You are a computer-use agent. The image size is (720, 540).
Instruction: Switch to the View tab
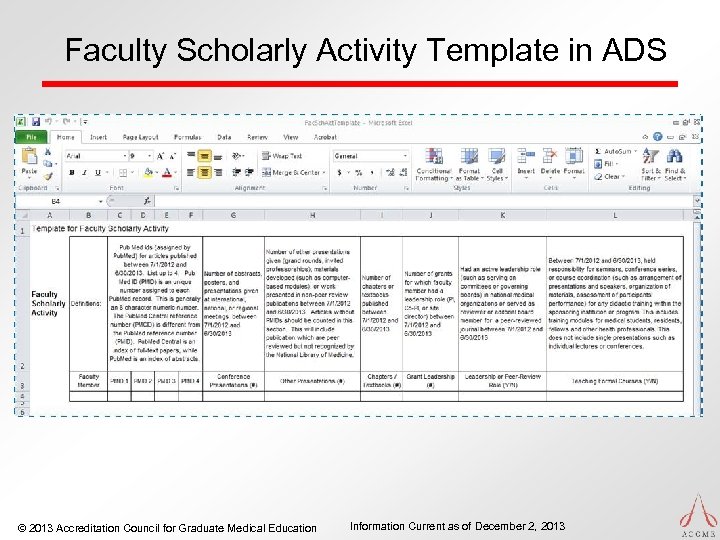(290, 137)
